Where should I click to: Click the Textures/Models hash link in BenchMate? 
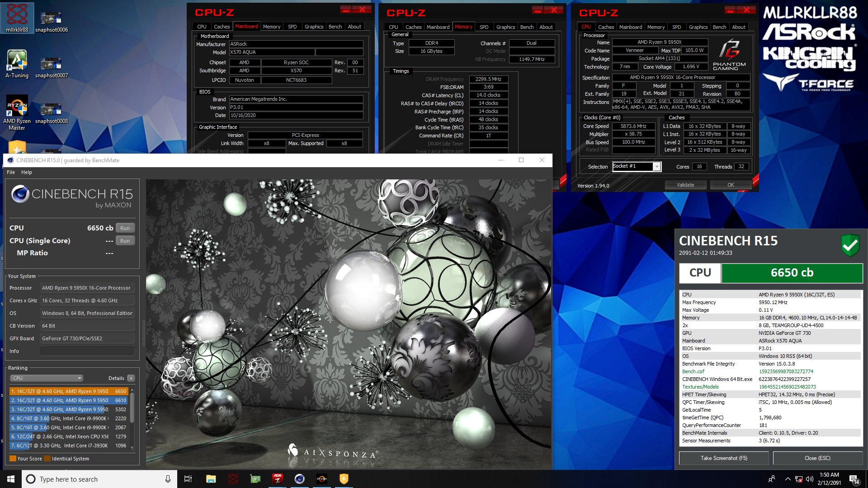click(787, 387)
